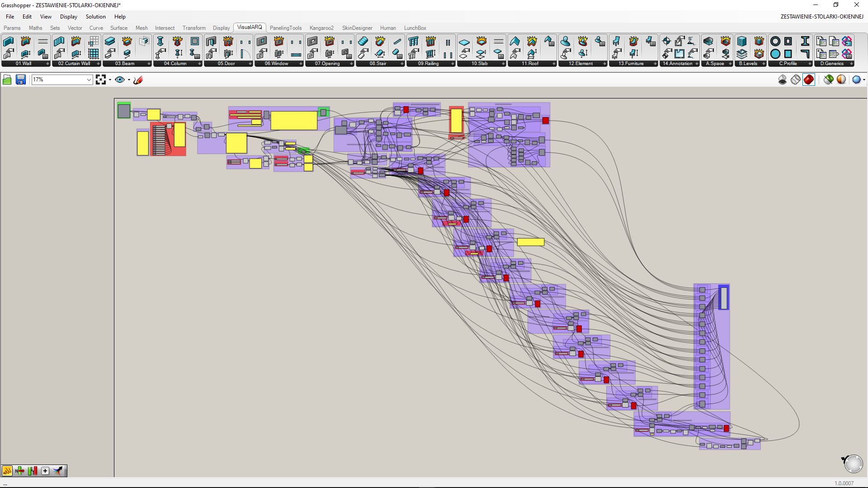Toggle the named views eye icon
The image size is (868, 488).
pos(120,80)
